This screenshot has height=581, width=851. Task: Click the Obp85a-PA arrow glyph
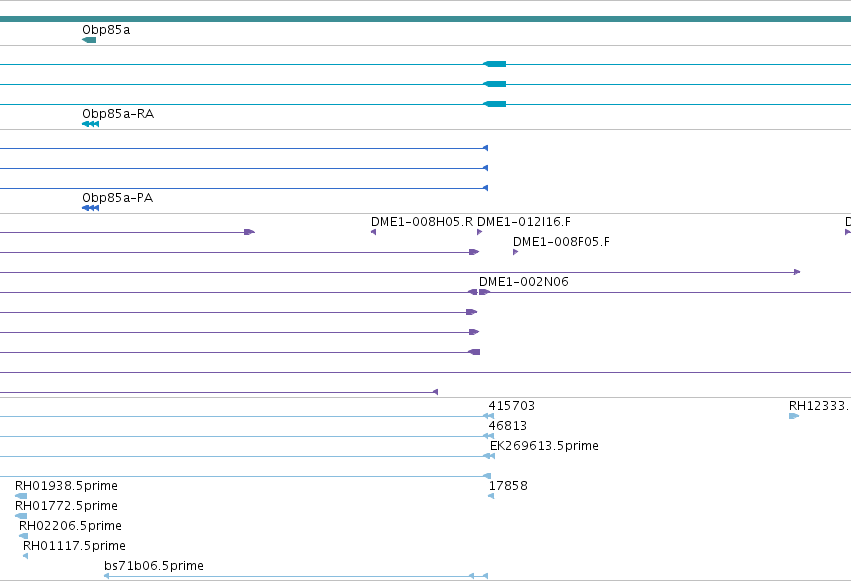point(91,208)
